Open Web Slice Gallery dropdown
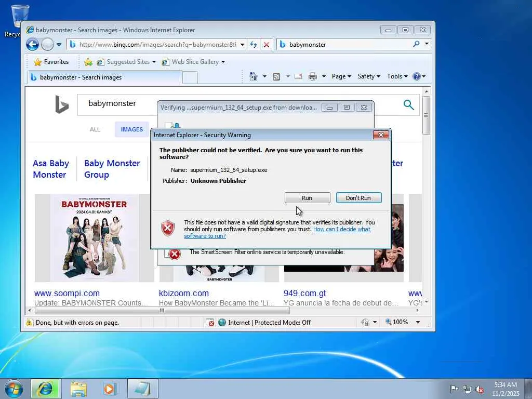Viewport: 532px width, 399px height. (x=193, y=62)
